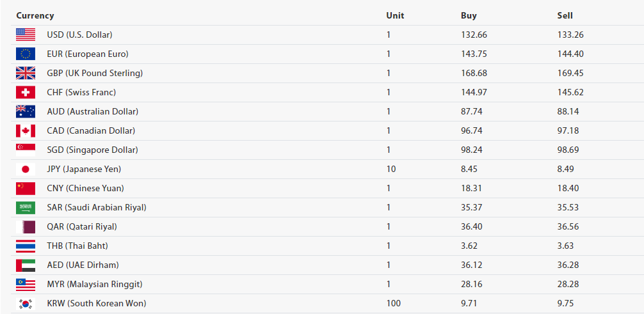Screen dimensions: 644x314
Task: Click the AED buy rate 36.12
Action: tap(472, 265)
